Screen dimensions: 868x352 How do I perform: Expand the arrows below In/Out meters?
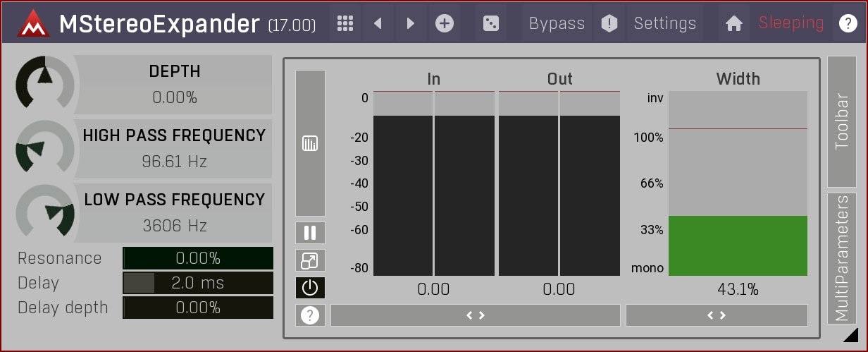click(x=476, y=315)
